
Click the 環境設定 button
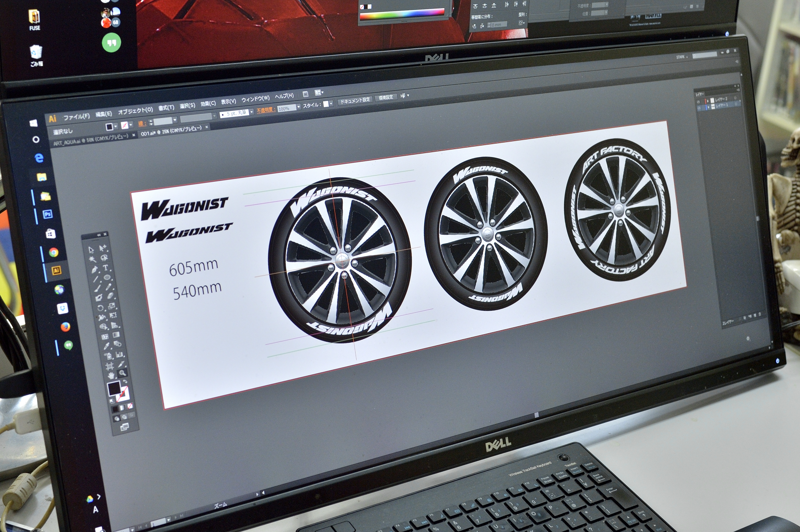coord(386,98)
